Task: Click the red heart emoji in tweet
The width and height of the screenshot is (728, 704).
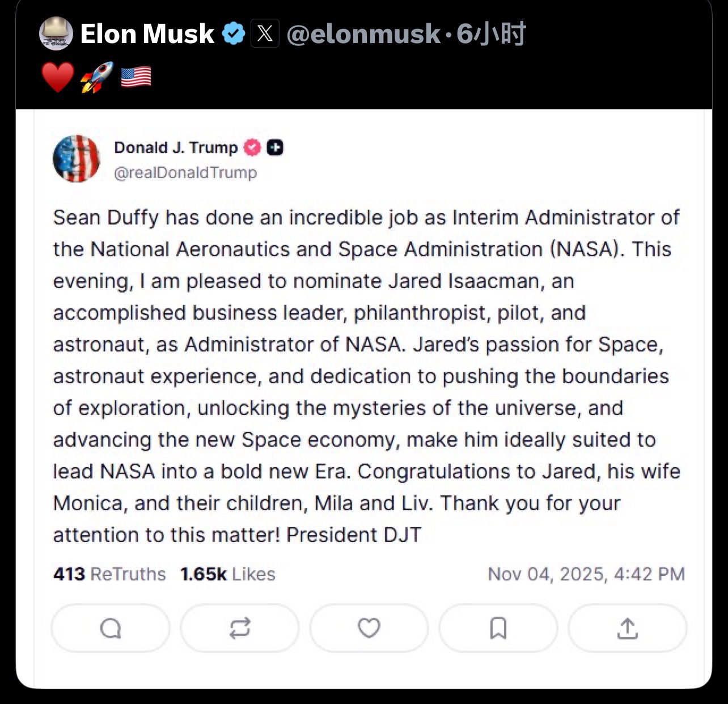Action: tap(58, 77)
